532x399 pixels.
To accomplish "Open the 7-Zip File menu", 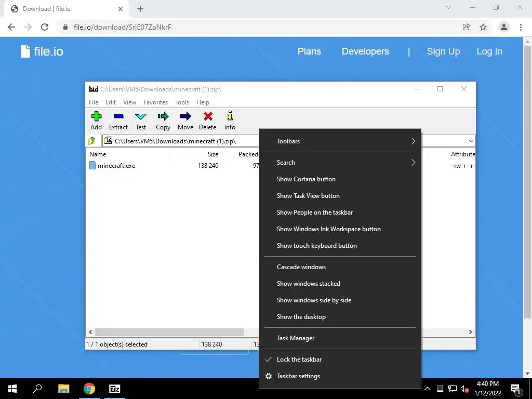I will coord(94,102).
